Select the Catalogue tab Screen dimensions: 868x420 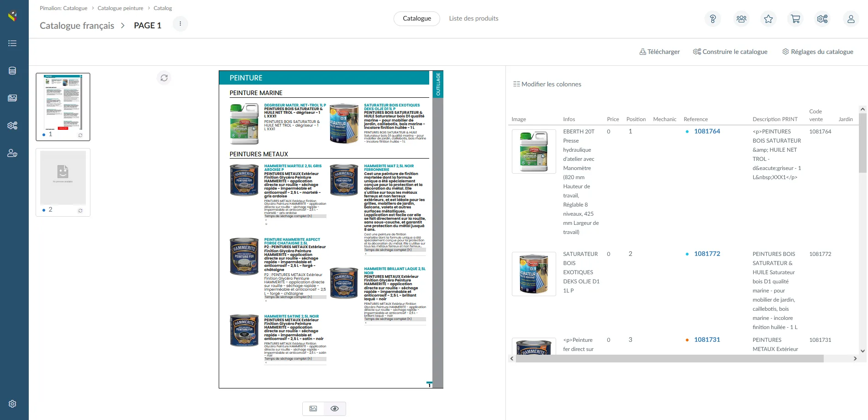[417, 18]
